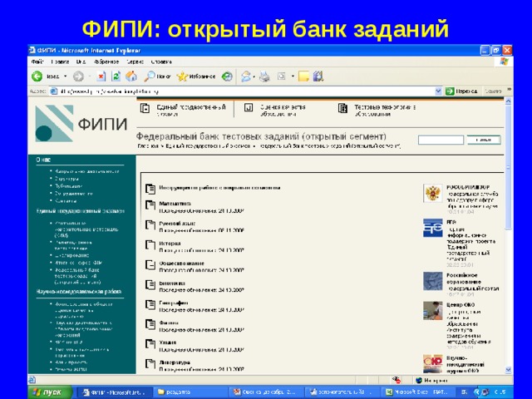The image size is (532, 399).
Task: Open Favorites (Избранное) star button
Action: point(196,76)
